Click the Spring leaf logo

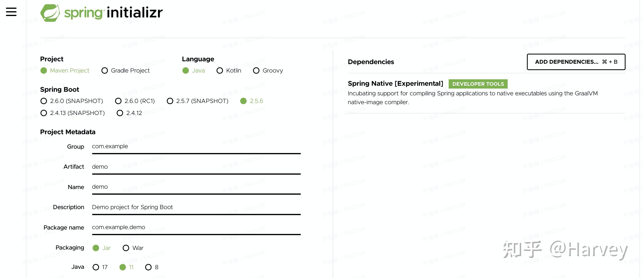coord(50,13)
